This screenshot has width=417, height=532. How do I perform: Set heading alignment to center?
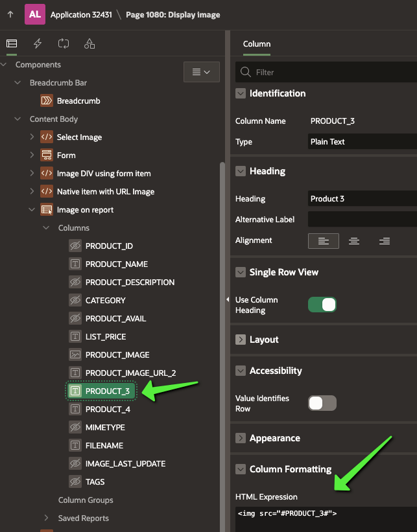(354, 241)
